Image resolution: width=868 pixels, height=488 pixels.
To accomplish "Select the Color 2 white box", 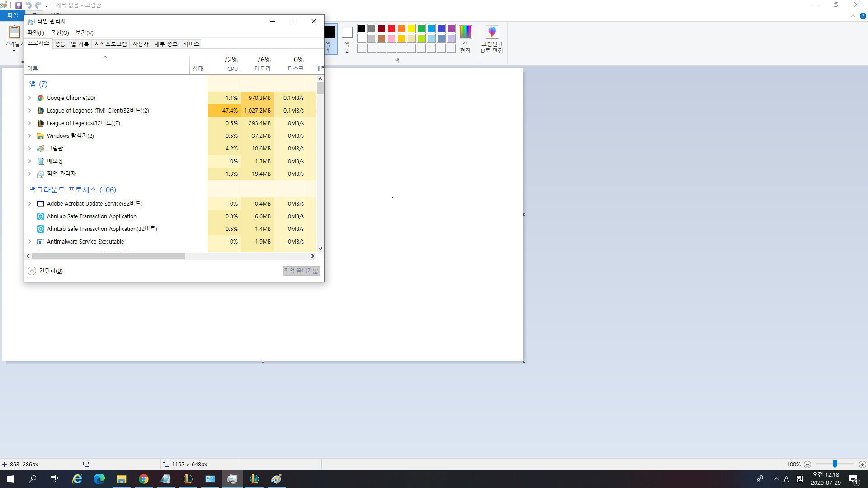I will tap(347, 33).
